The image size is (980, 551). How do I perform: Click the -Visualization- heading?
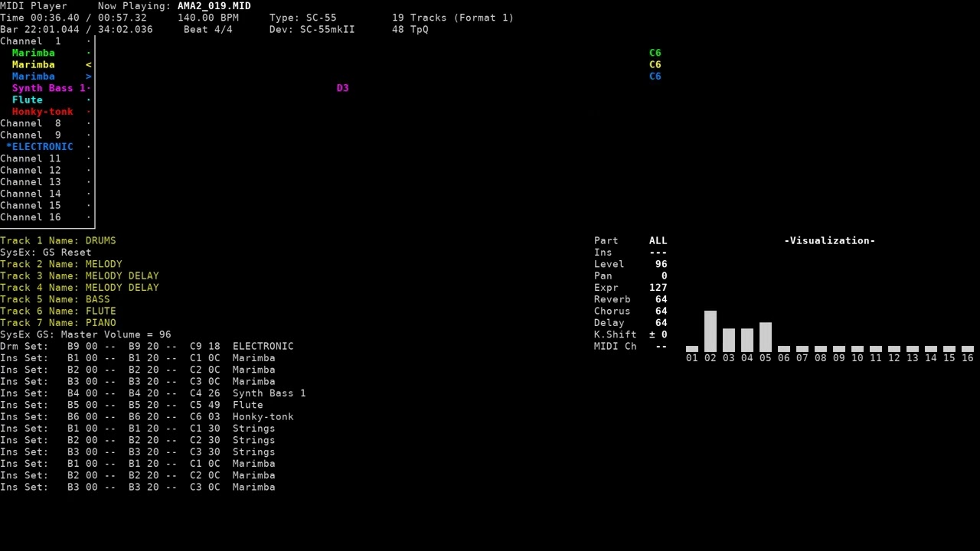pyautogui.click(x=830, y=240)
